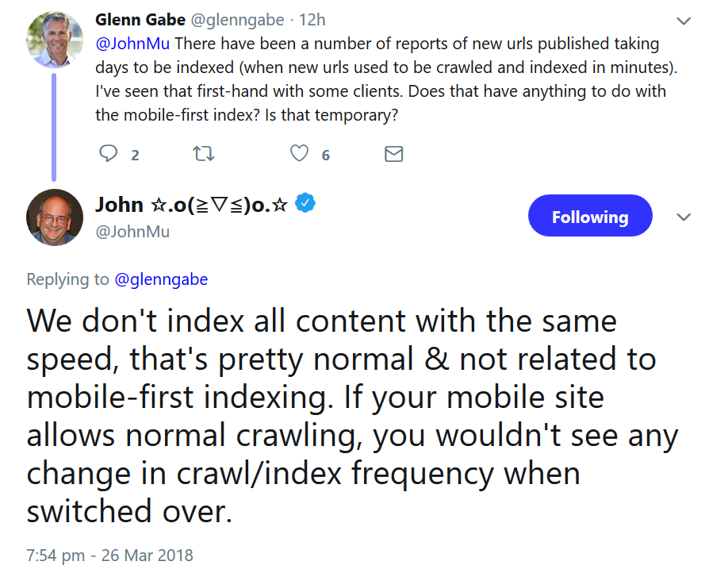This screenshot has height=573, width=728.
Task: Click the reply icon under Glenn's tweet
Action: (108, 154)
